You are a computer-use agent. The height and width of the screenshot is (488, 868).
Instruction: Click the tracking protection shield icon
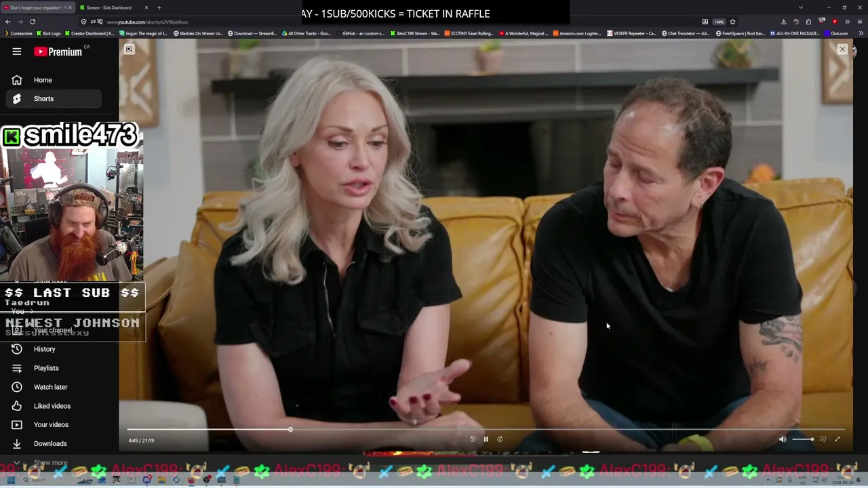(x=84, y=22)
